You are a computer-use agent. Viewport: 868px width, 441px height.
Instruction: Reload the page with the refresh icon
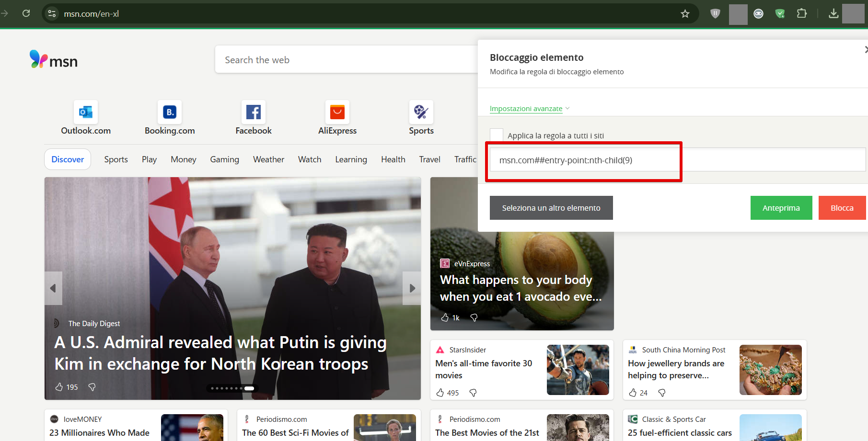coord(26,13)
